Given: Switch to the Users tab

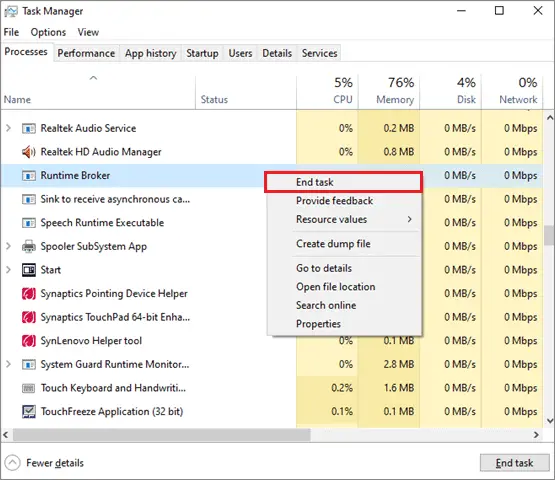Looking at the screenshot, I should pyautogui.click(x=240, y=53).
